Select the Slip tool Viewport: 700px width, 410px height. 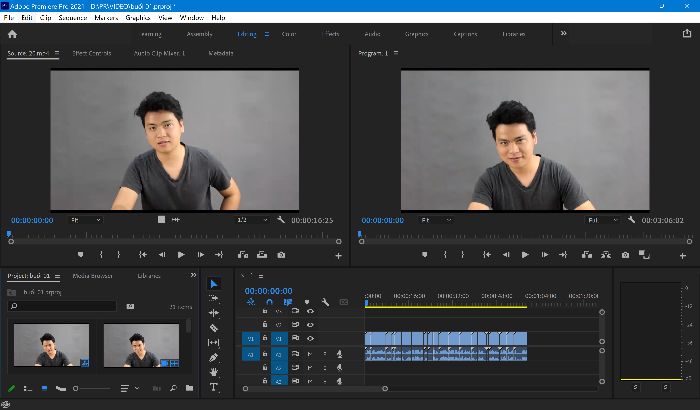tap(214, 343)
